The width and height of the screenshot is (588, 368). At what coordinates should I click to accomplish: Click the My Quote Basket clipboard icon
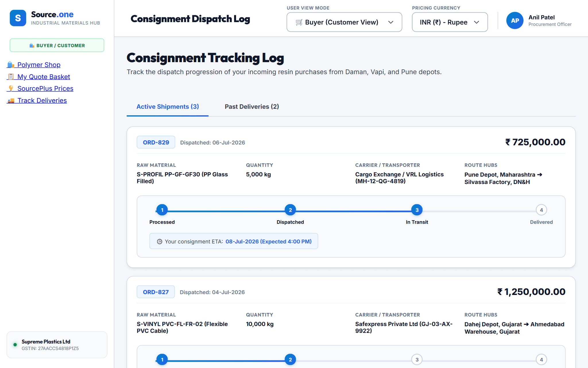point(11,77)
